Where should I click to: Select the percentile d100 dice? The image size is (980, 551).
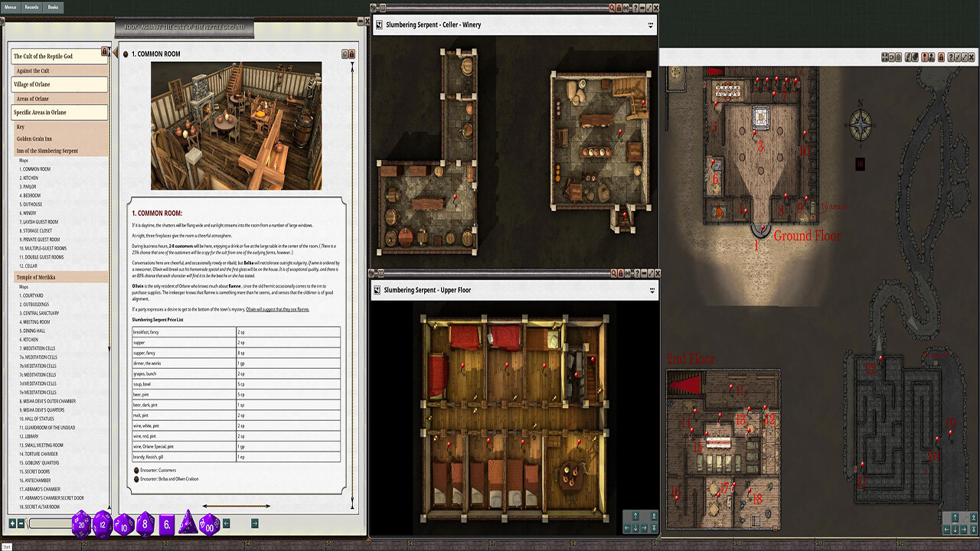tap(210, 525)
